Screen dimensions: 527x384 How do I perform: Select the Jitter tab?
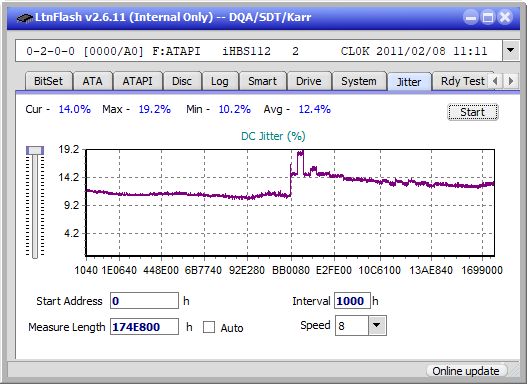coord(409,82)
